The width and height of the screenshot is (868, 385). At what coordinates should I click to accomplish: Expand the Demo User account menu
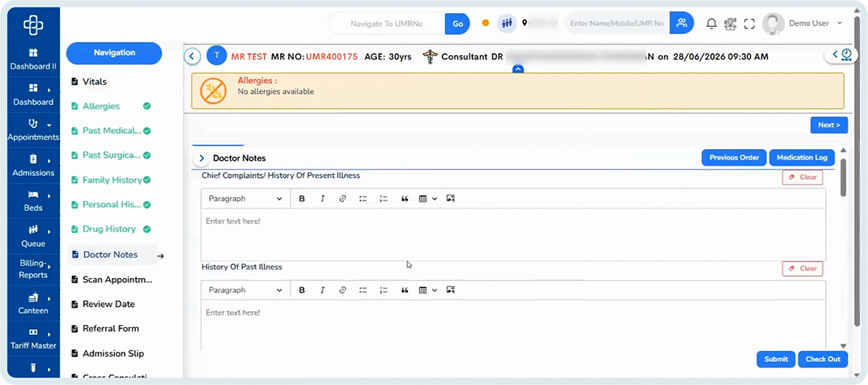coord(840,23)
